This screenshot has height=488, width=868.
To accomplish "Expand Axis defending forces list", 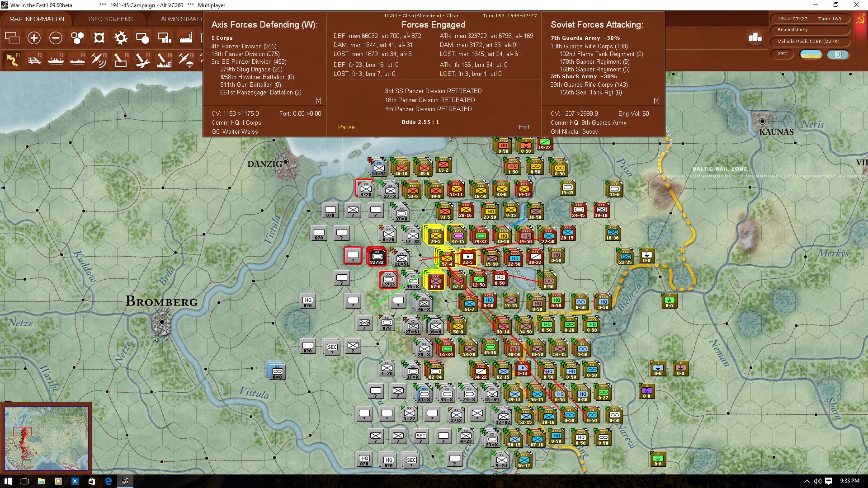I will click(318, 100).
